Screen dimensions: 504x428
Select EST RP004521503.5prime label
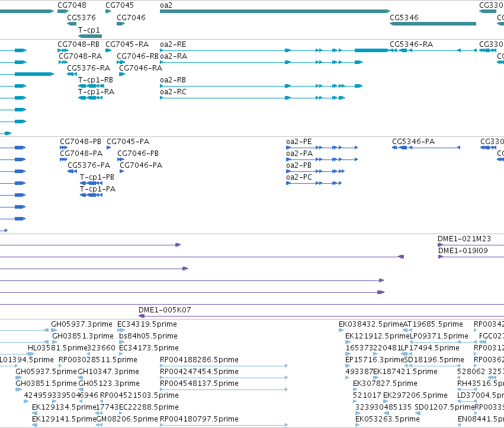click(x=139, y=395)
